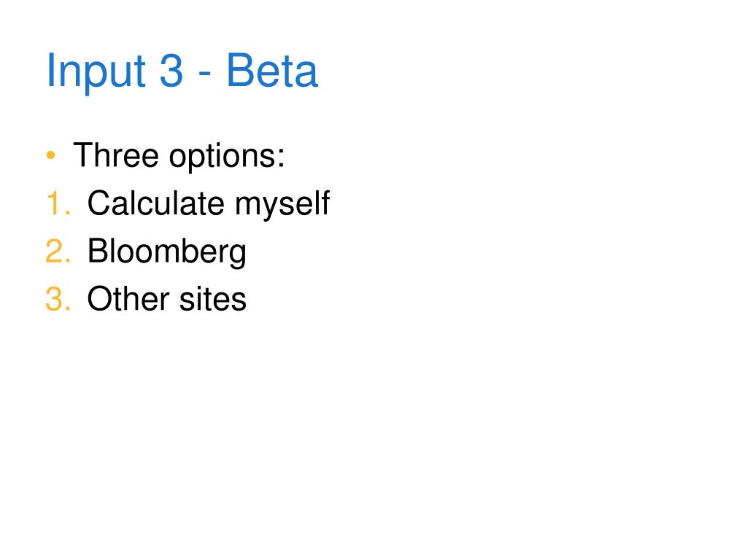Viewport: 747px width, 560px height.
Task: Click the word "myself" in item one
Action: (x=282, y=204)
